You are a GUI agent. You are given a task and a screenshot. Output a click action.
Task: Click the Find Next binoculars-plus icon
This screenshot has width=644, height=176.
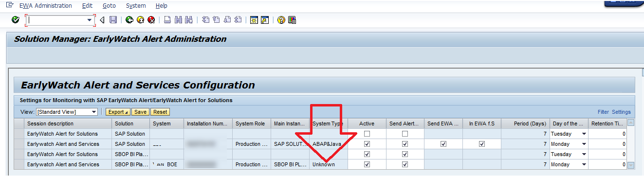tap(188, 20)
